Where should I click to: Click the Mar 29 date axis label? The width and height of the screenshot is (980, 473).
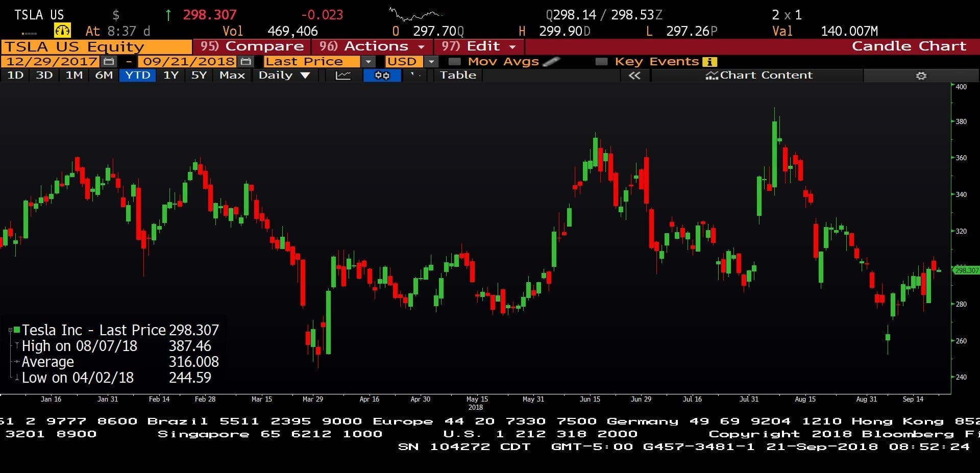tap(313, 399)
